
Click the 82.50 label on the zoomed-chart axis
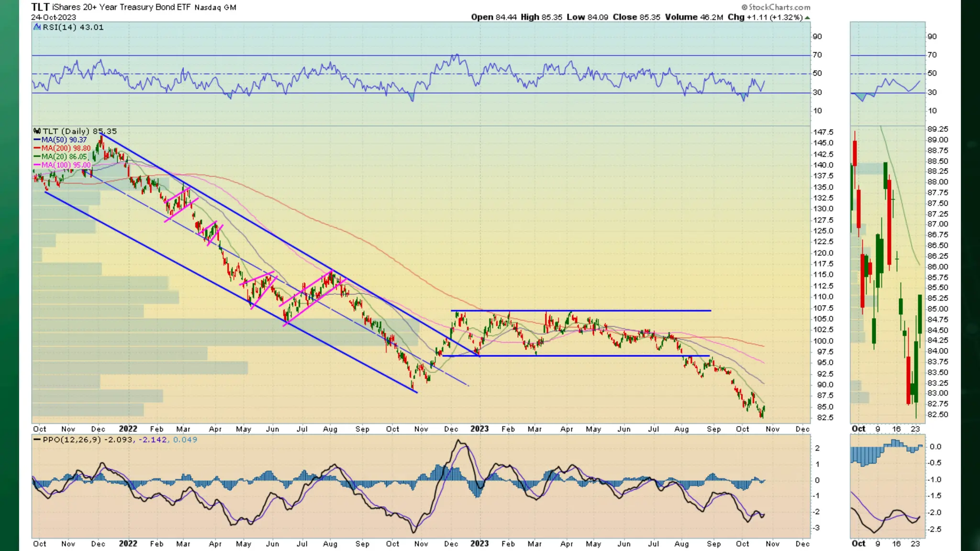point(937,415)
